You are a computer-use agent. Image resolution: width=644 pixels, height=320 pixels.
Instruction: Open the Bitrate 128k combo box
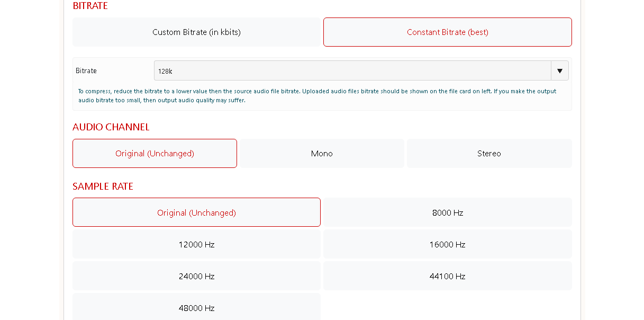[x=352, y=71]
